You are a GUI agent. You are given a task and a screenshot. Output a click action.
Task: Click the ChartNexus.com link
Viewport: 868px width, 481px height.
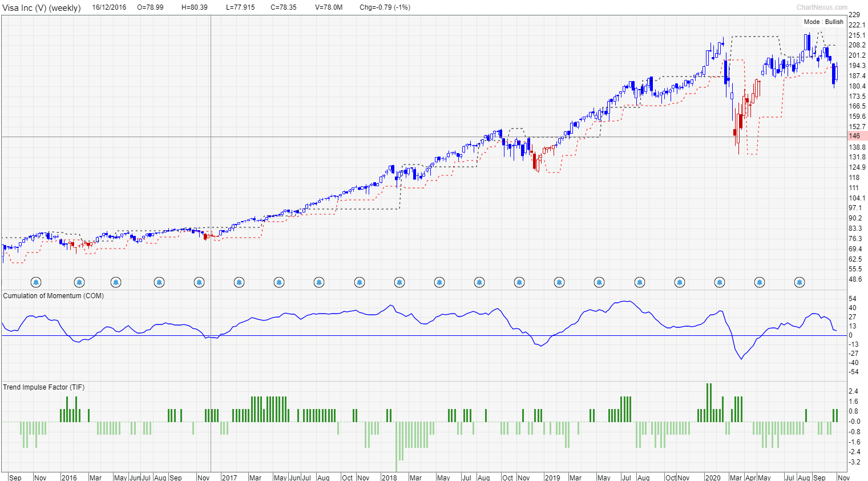822,7
